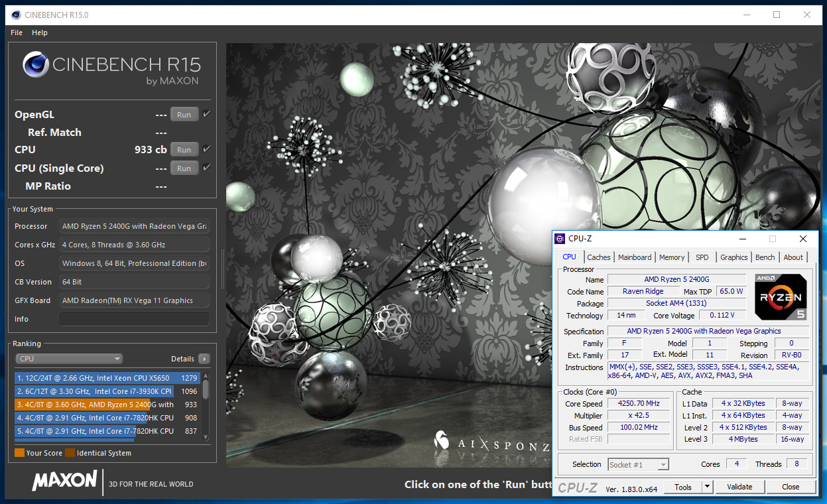
Task: Click the Instructions list in CPU-Z
Action: 708,371
